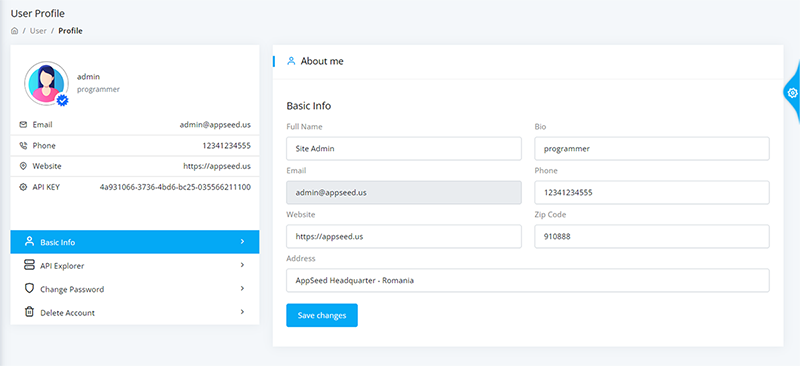Click the Email envelope icon
Viewport: 800px width, 366px height.
[23, 125]
